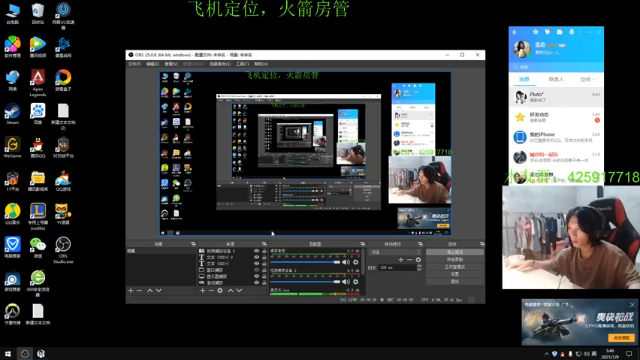Open source properties gear in the Sources panel
Image resolution: width=640 pixels, height=360 pixels.
(220, 291)
